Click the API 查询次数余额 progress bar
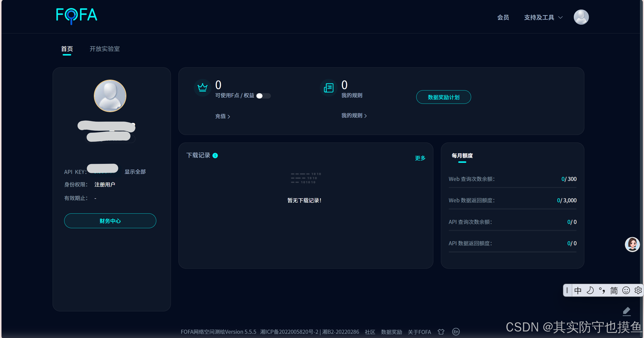 tap(513, 230)
